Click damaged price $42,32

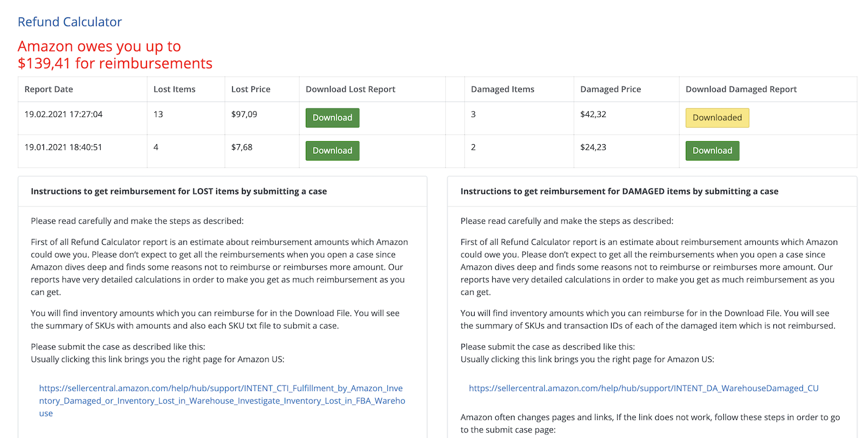pyautogui.click(x=594, y=114)
